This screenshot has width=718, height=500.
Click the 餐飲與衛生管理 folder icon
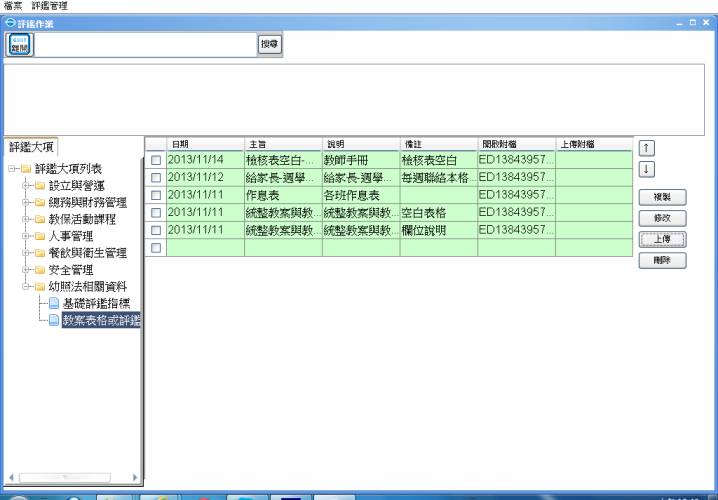(x=38, y=252)
